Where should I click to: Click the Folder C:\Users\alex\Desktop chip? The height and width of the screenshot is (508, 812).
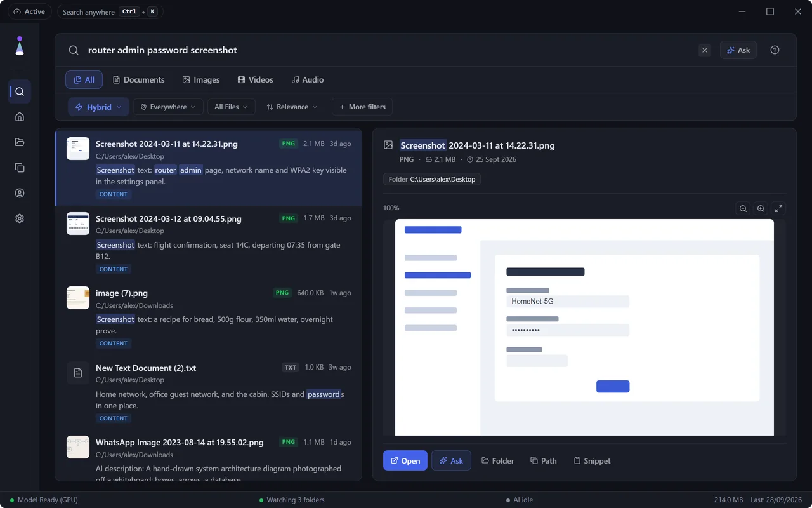432,179
